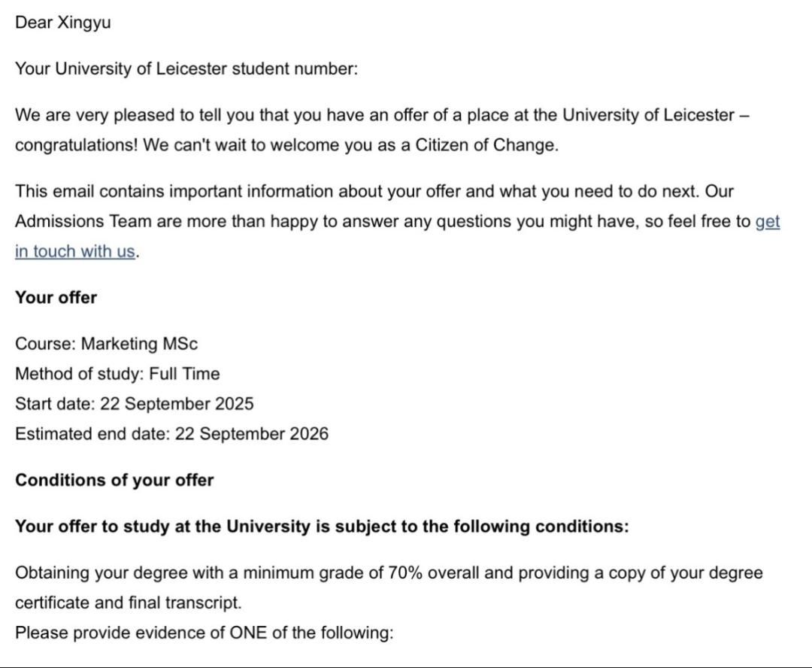
Task: Click the 'Method of study: Full Time' line
Action: (117, 374)
